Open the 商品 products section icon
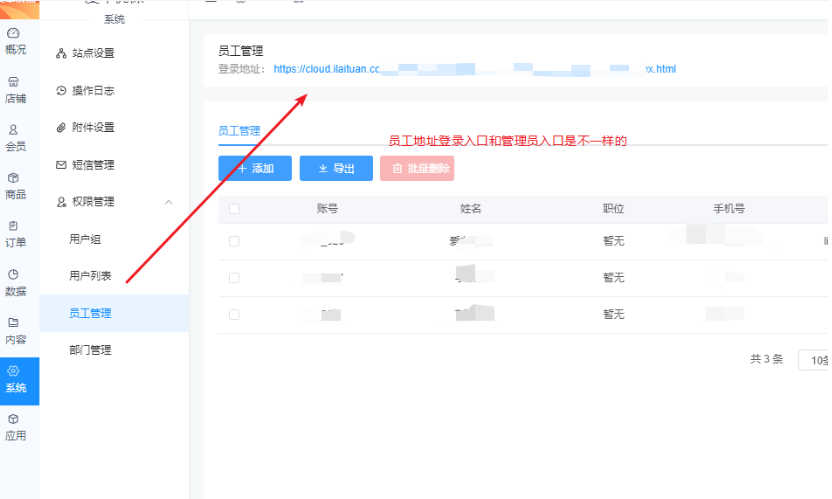832x499 pixels. [x=13, y=178]
